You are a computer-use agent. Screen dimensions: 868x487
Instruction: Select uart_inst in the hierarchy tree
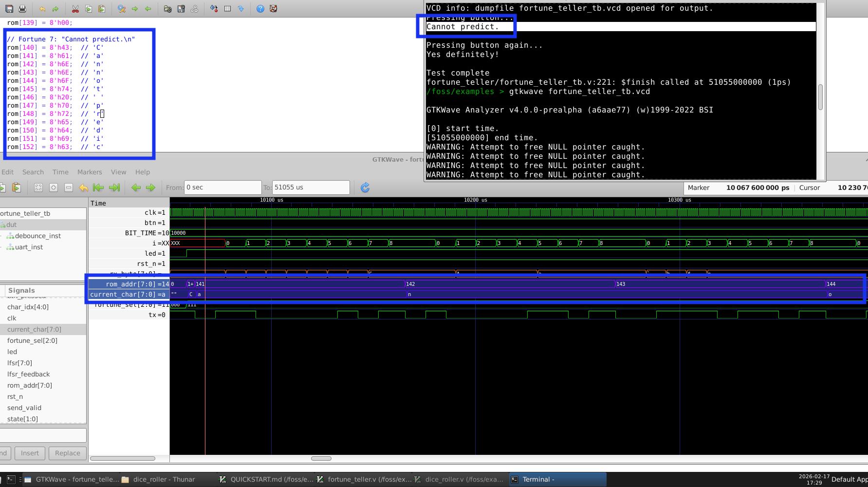pos(29,247)
